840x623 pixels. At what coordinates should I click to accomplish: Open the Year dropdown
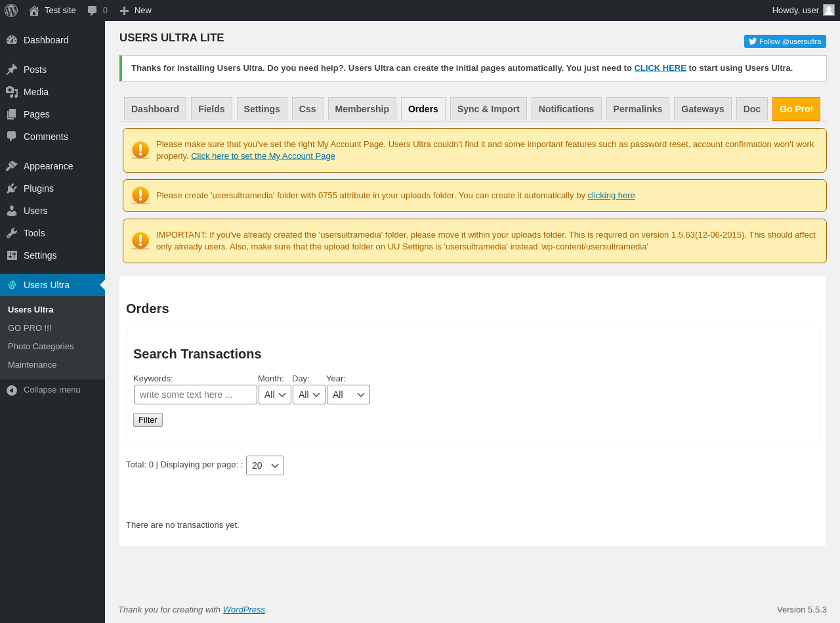(348, 395)
